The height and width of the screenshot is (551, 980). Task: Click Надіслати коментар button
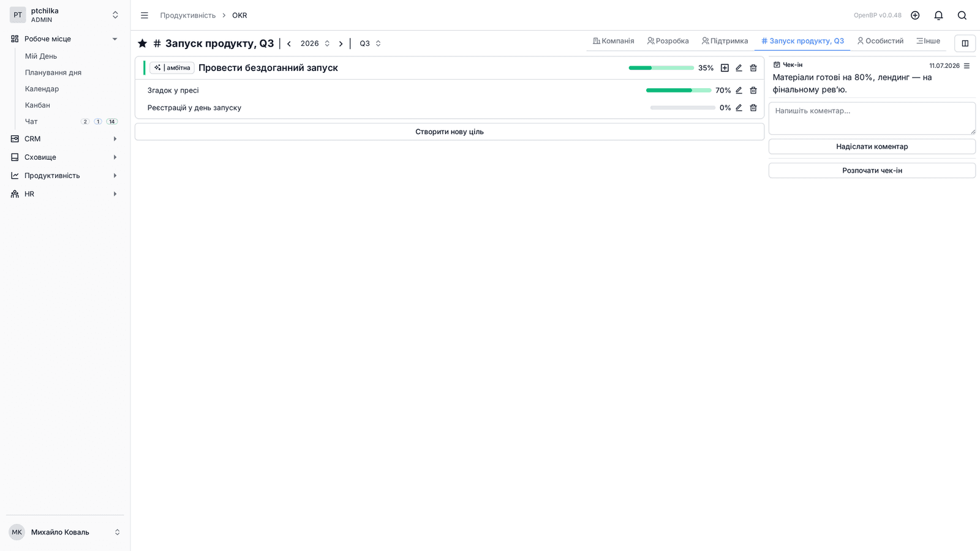(x=872, y=146)
